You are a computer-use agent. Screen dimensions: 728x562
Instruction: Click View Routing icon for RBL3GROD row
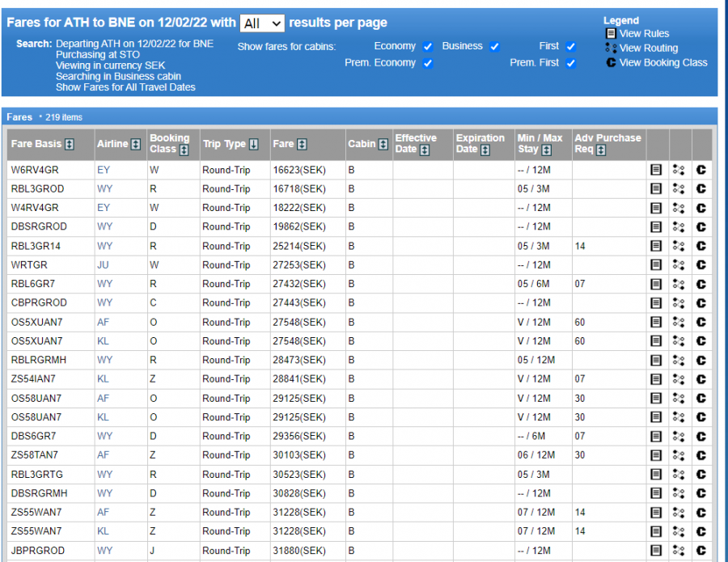click(x=679, y=188)
